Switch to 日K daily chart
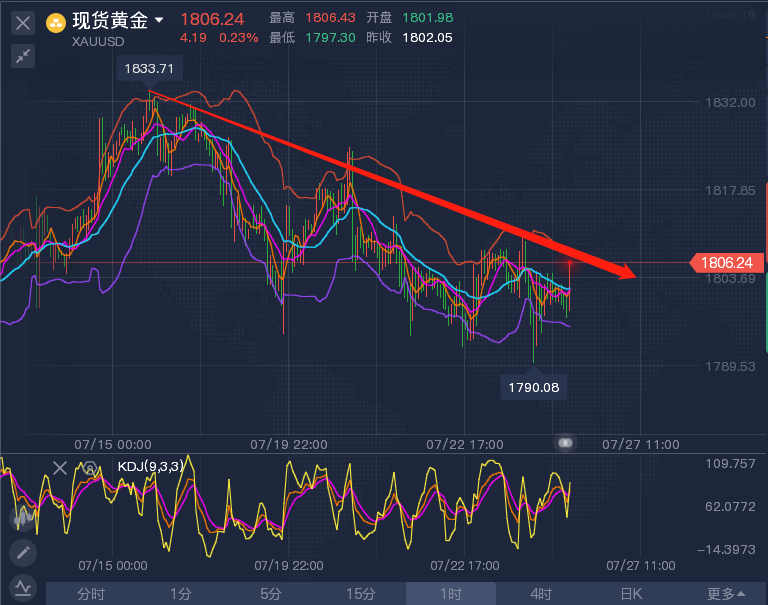This screenshot has height=605, width=768. [x=631, y=594]
